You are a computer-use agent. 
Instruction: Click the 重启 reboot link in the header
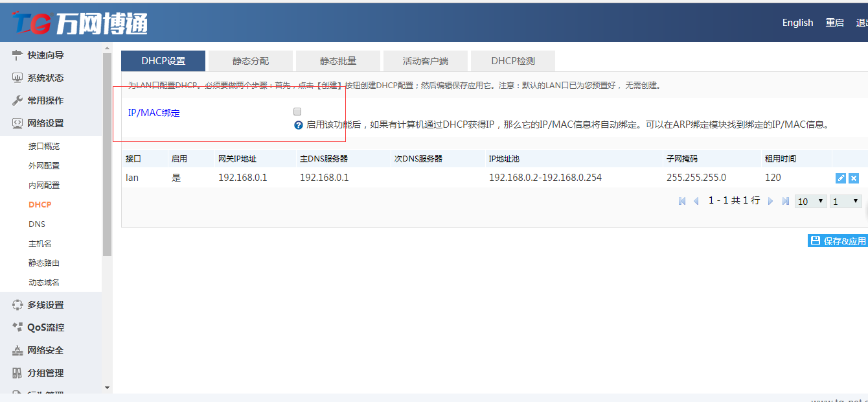(834, 23)
